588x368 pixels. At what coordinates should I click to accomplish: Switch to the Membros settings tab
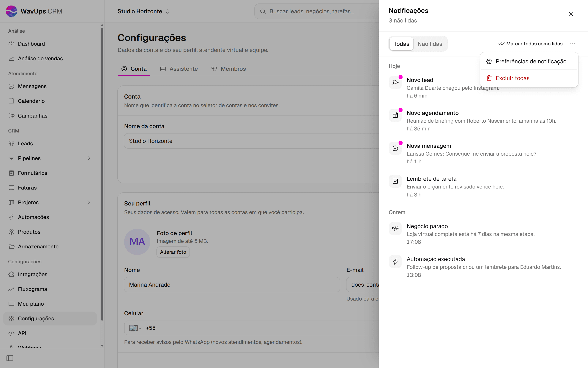coord(228,69)
